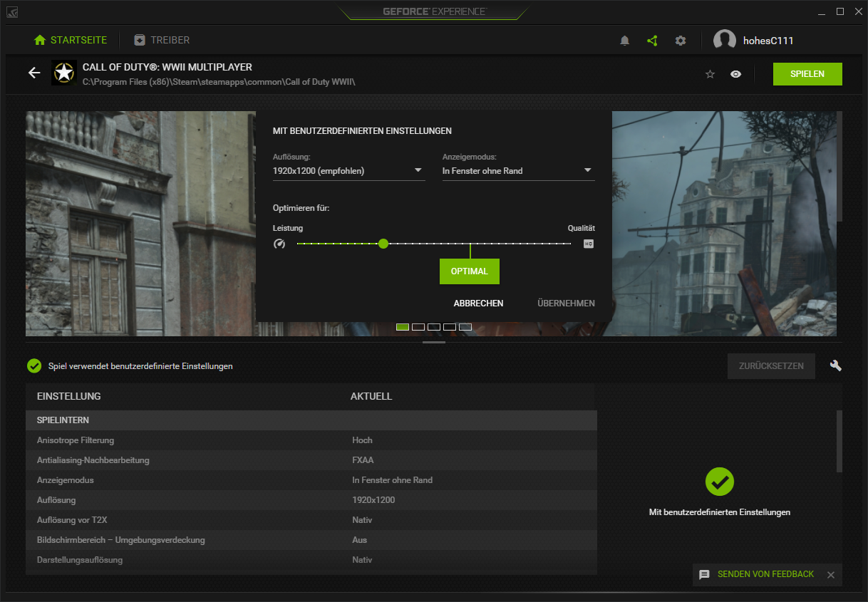868x602 pixels.
Task: Click the Einstellung column header
Action: coord(69,396)
